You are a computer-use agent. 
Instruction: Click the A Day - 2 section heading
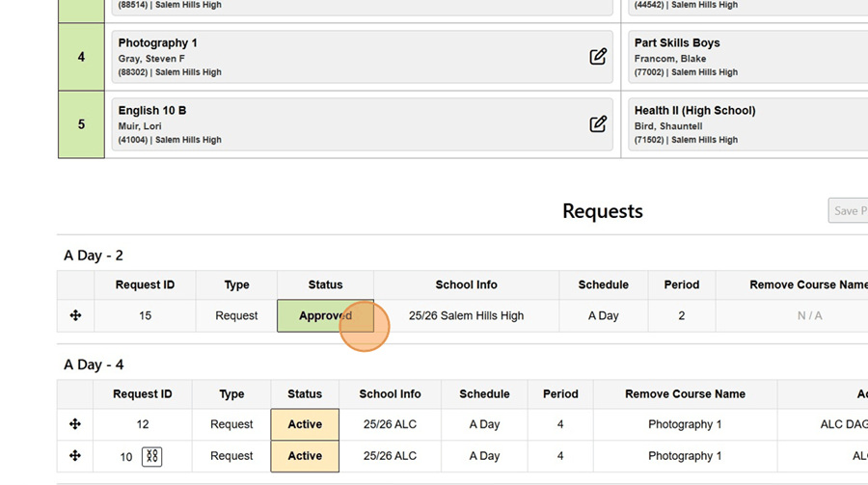coord(94,256)
